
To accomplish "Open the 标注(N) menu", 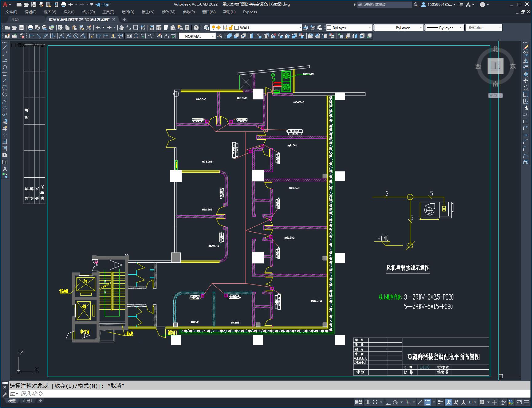I will pos(148,12).
